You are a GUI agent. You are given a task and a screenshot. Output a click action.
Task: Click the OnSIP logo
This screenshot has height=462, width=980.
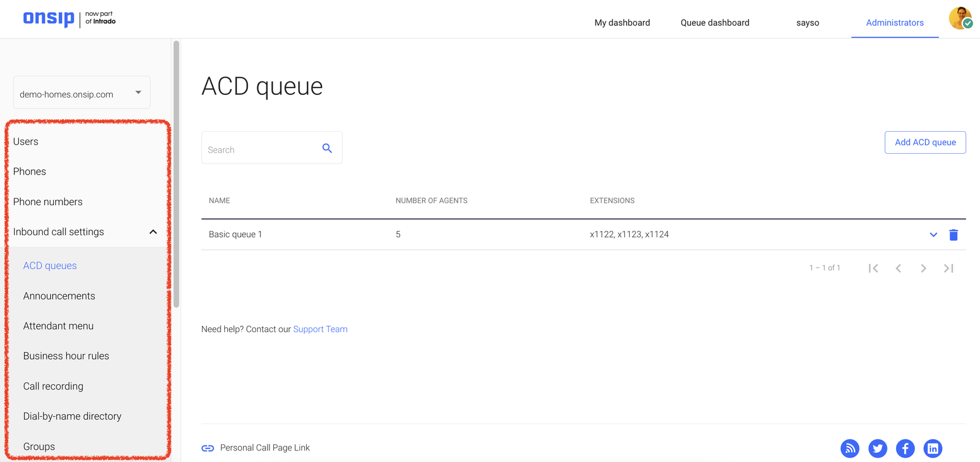pos(49,18)
